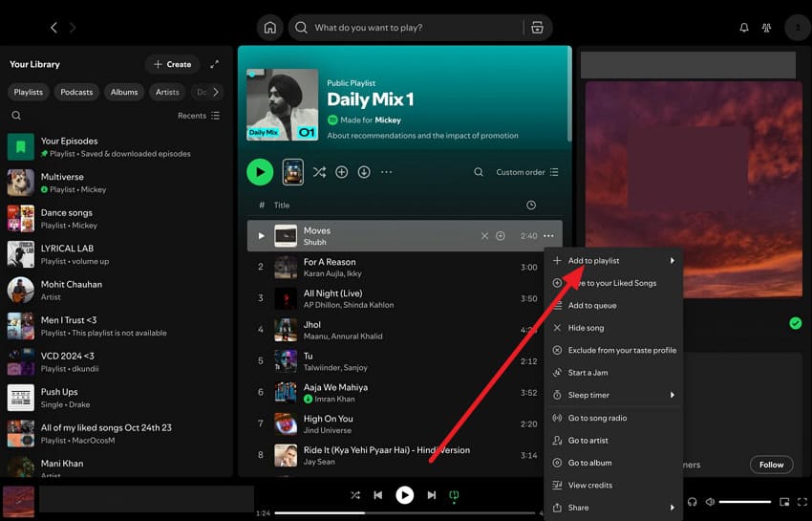Open the Mickey profile link
Image resolution: width=812 pixels, height=521 pixels.
coord(388,119)
